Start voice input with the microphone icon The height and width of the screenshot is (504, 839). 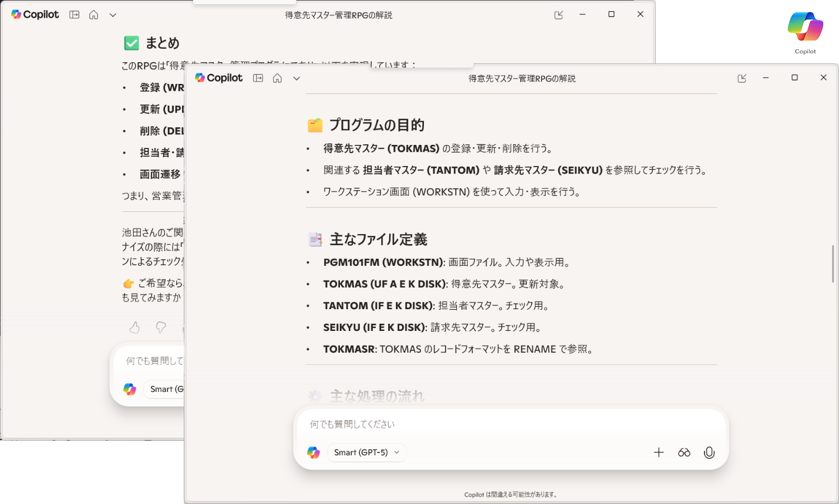point(709,452)
